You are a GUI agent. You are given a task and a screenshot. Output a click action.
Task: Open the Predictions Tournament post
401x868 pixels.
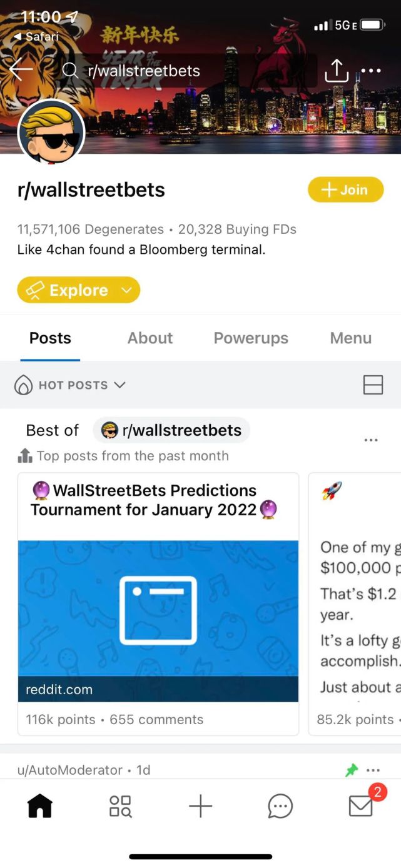pos(158,502)
